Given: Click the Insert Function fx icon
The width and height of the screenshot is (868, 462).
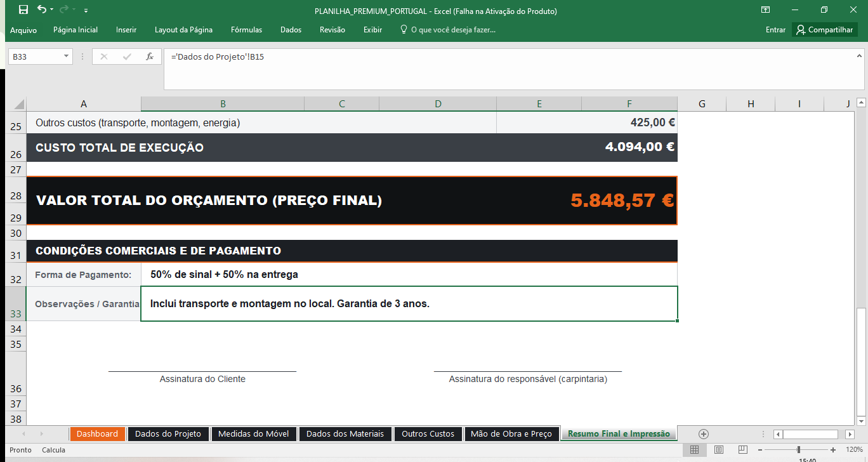Looking at the screenshot, I should (150, 56).
